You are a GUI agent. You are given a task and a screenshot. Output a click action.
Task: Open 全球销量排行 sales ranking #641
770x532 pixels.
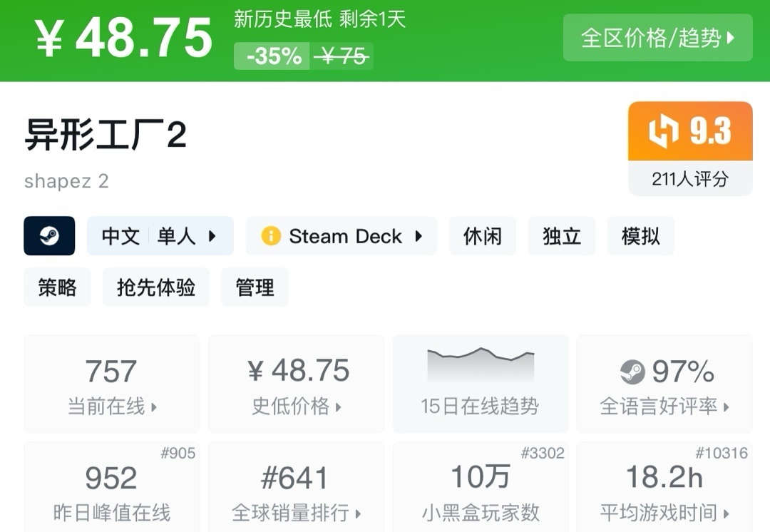tap(296, 488)
